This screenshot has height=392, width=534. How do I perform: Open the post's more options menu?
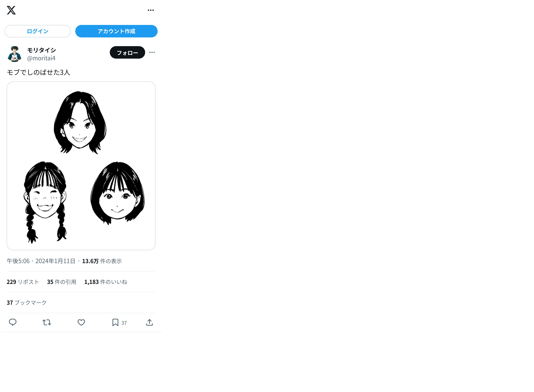point(152,52)
